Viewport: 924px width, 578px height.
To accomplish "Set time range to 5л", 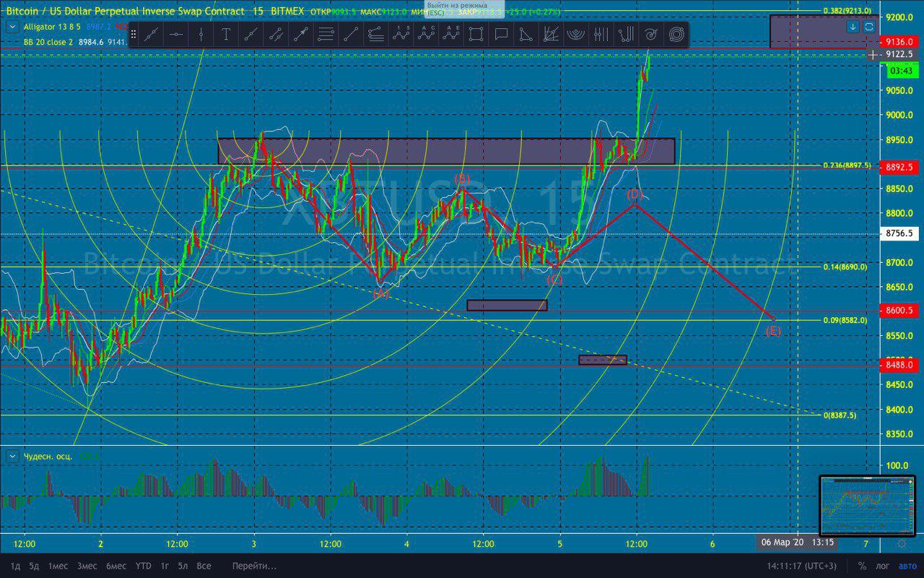I will (x=183, y=566).
